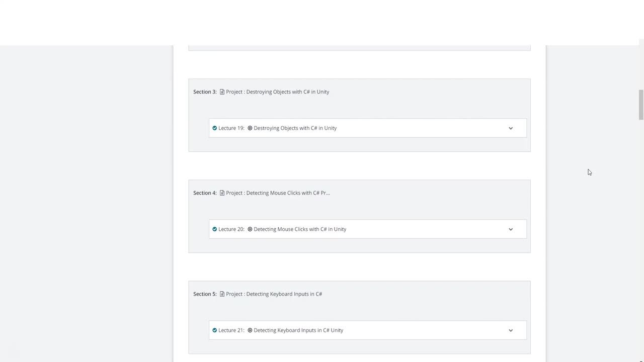This screenshot has width=644, height=362.
Task: Open Detecting Keyboard Inputs in C# Unity lecture
Action: 298,330
